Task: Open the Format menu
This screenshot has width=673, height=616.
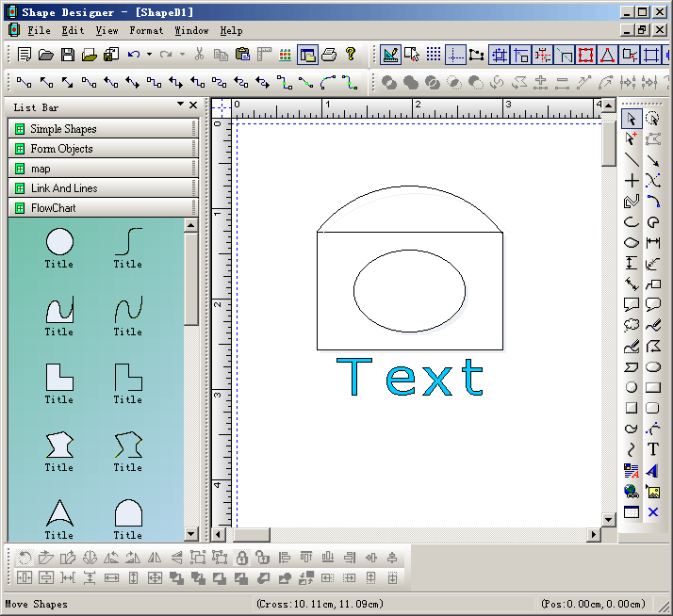Action: 146,30
